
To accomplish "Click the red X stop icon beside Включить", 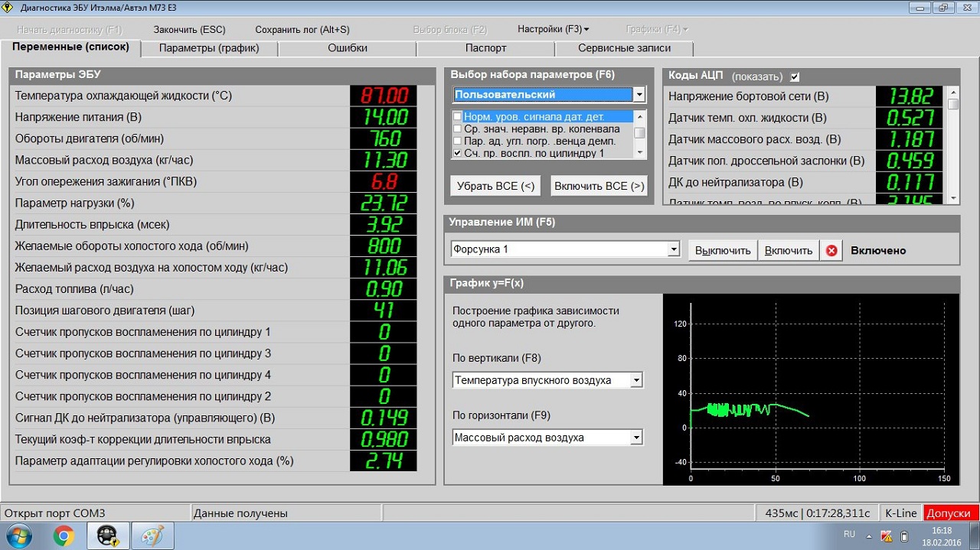I will click(x=831, y=250).
